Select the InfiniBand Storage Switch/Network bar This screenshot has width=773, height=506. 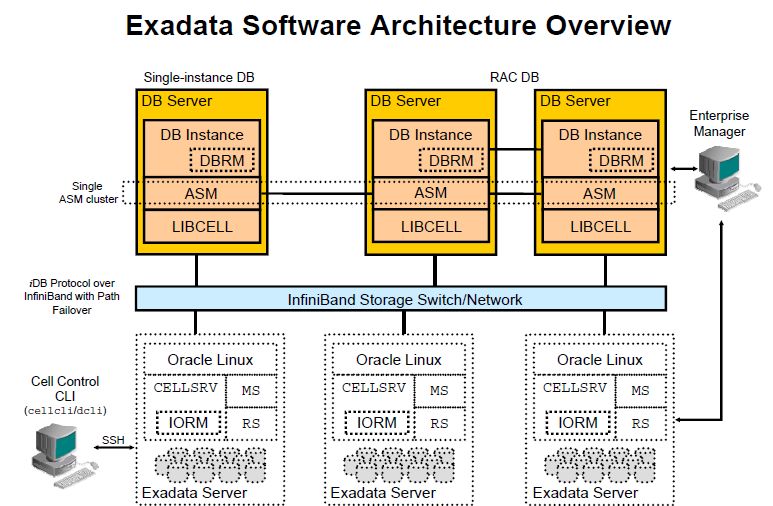(x=401, y=299)
